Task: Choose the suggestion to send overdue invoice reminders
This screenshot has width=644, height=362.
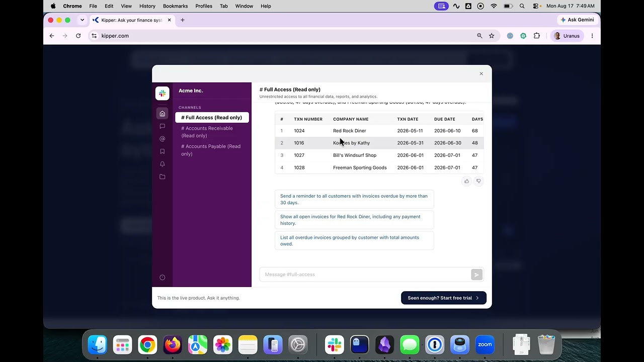Action: point(354,199)
